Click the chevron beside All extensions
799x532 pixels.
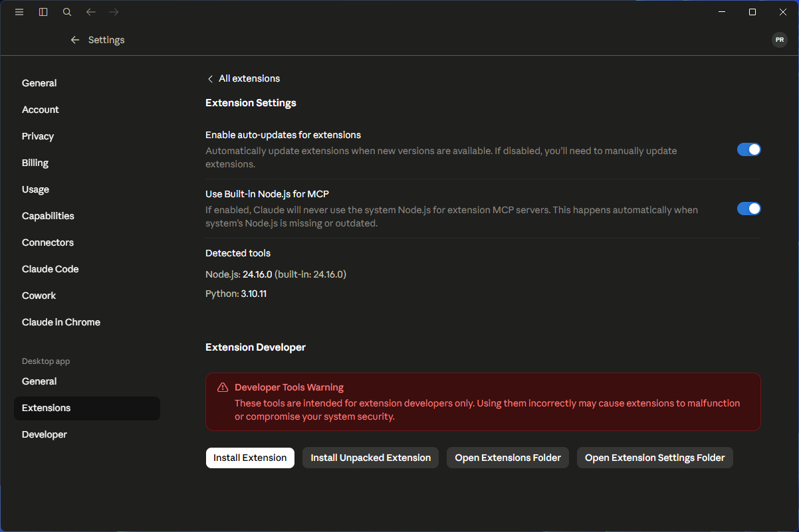pyautogui.click(x=210, y=79)
